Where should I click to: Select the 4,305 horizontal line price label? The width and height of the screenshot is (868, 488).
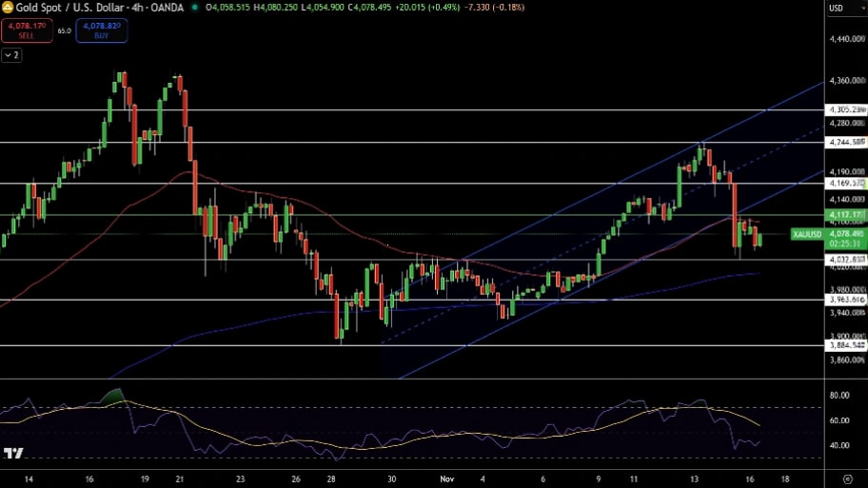tap(845, 110)
